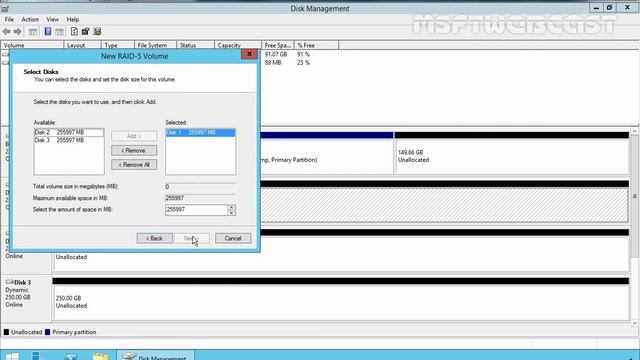Viewport: 640px width, 360px height.
Task: Click the Refresh page toolbar icon
Action: coord(74,31)
